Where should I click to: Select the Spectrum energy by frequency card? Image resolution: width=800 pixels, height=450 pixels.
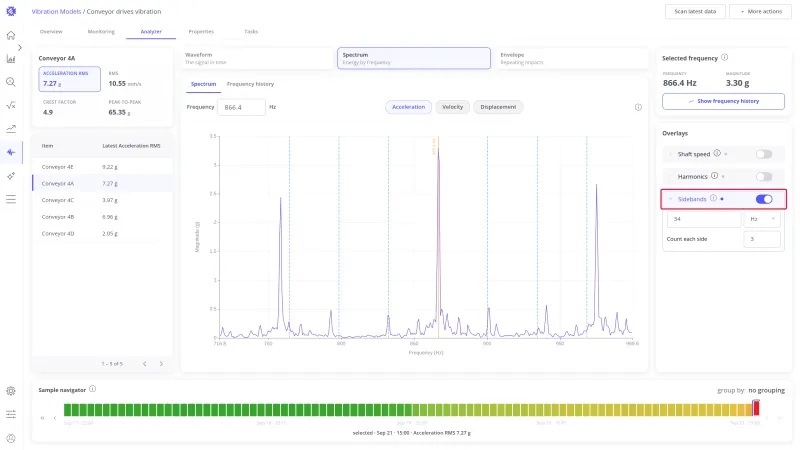(414, 58)
